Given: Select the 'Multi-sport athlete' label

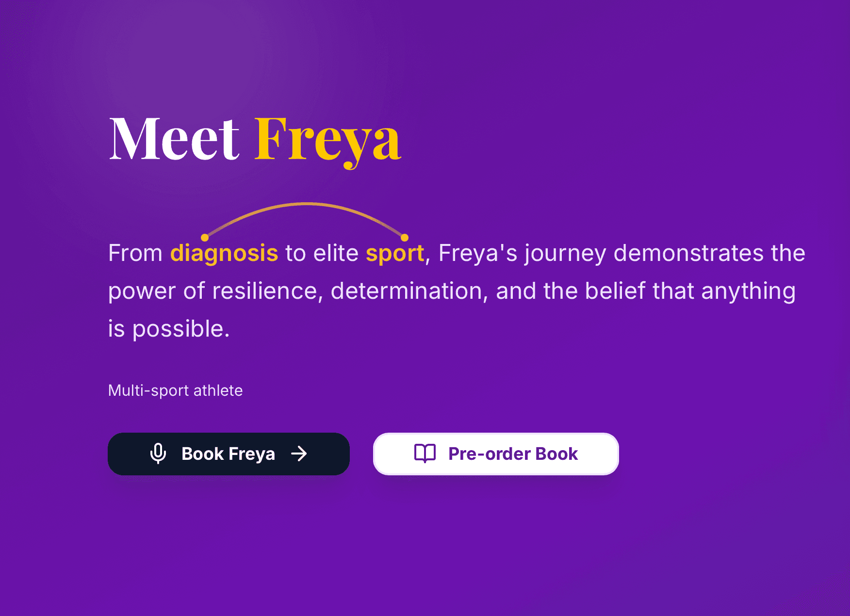Looking at the screenshot, I should coord(176,390).
